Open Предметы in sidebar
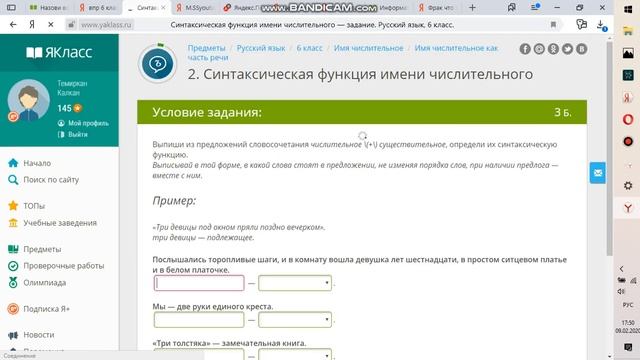Image resolution: width=640 pixels, height=360 pixels. [42, 249]
